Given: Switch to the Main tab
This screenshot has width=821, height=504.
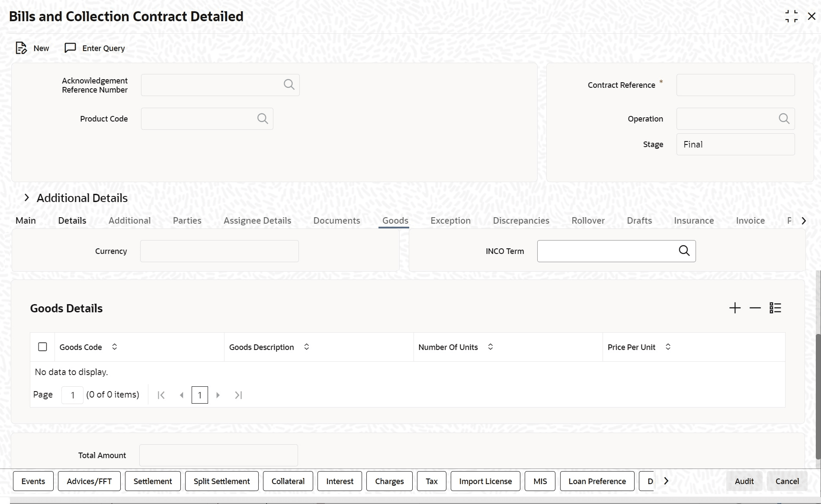Looking at the screenshot, I should [26, 221].
